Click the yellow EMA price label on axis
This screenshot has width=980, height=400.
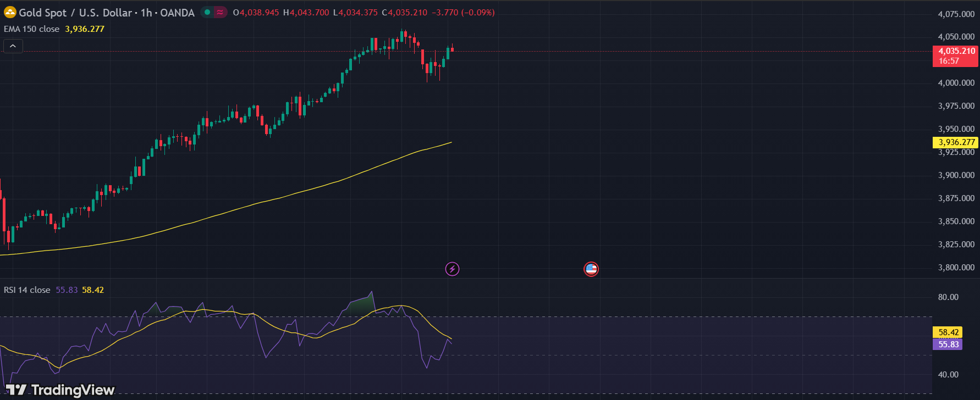[955, 142]
